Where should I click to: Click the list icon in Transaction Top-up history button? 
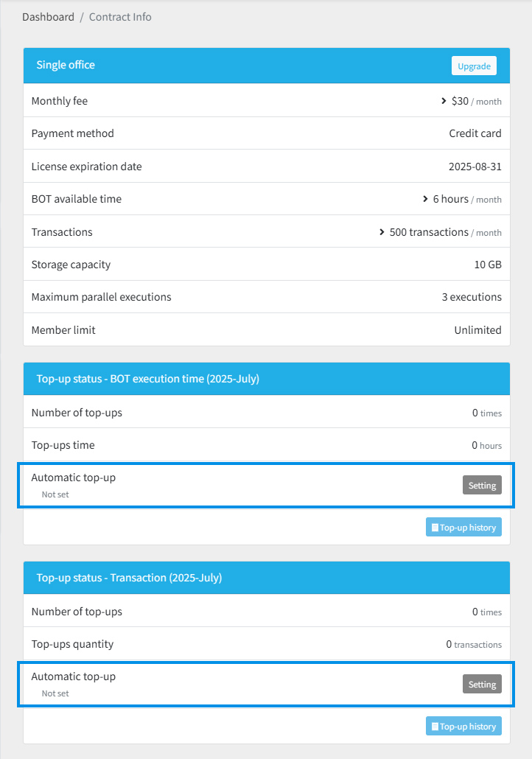coord(435,726)
